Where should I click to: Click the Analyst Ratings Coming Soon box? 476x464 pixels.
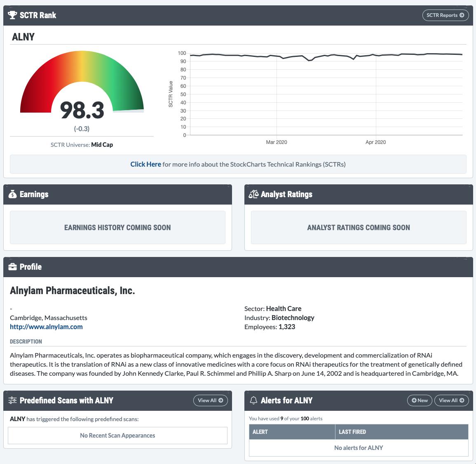[359, 227]
